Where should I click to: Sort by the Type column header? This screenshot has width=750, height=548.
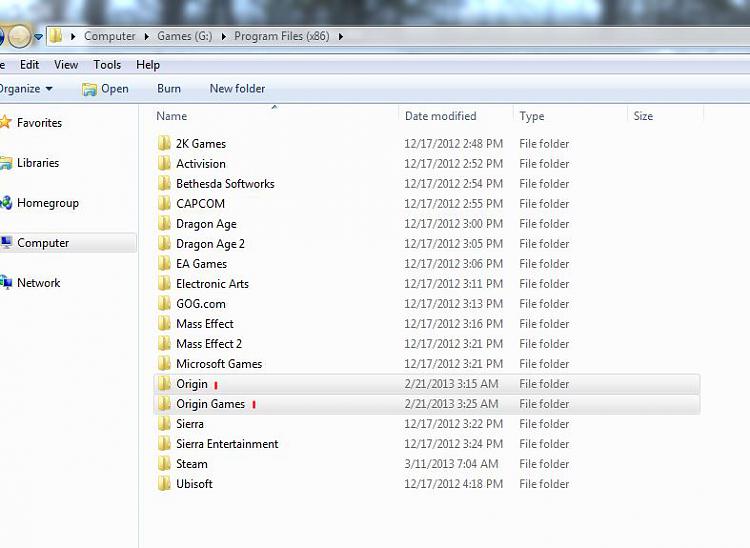(532, 116)
